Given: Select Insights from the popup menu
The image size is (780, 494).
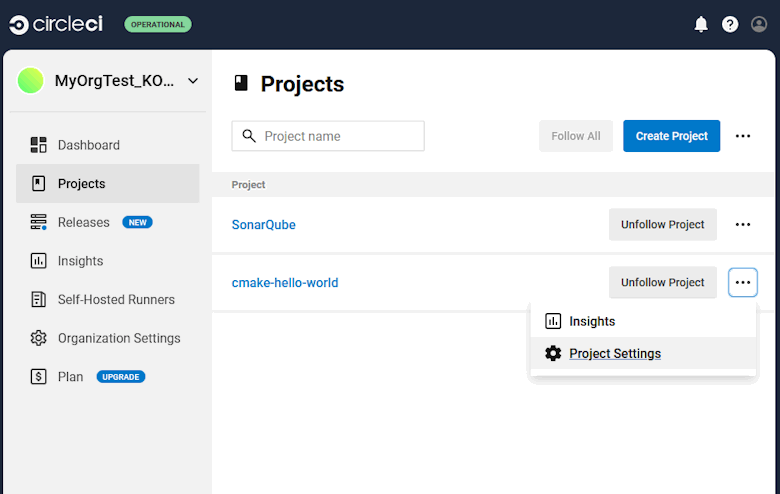Looking at the screenshot, I should pyautogui.click(x=592, y=321).
